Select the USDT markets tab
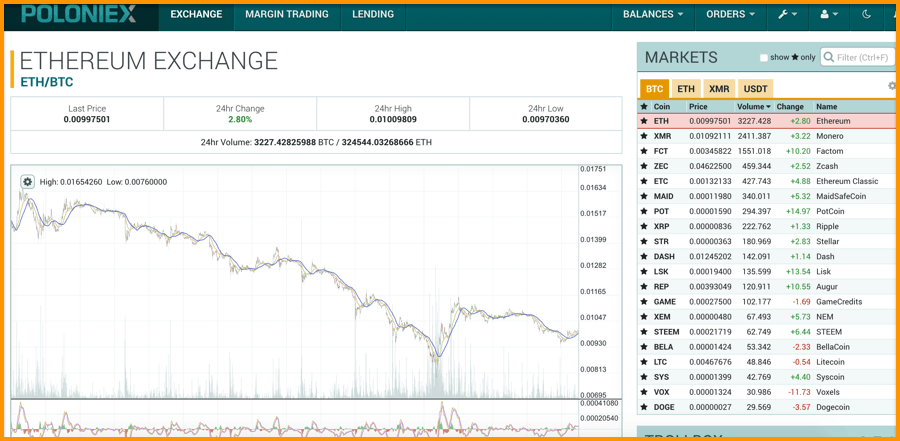This screenshot has height=441, width=900. (755, 89)
